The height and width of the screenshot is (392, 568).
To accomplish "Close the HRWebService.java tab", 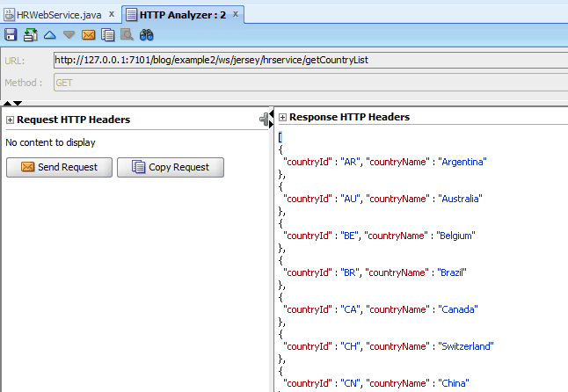I will (112, 14).
